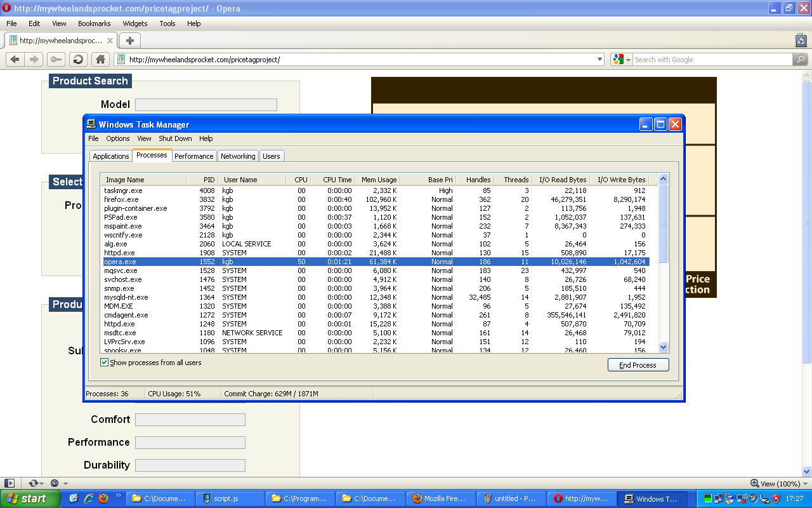Open Opera's closed tabs trash icon
Viewport: 812px width, 508px height.
(801, 40)
